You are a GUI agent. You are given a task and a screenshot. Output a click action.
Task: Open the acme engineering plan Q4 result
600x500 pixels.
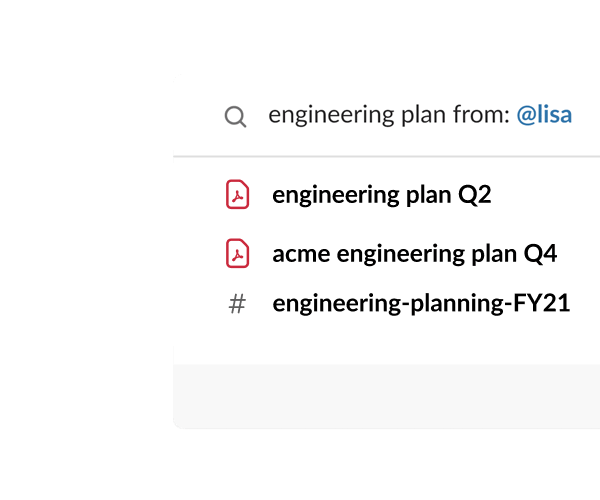(414, 254)
